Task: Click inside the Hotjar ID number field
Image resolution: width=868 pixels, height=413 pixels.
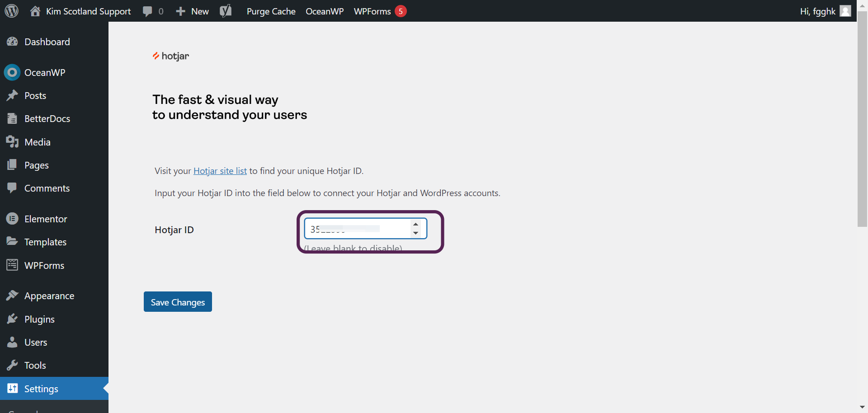Action: (365, 229)
